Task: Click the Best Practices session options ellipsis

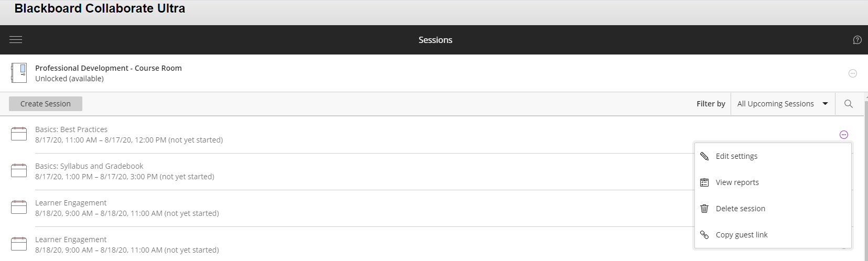Action: (844, 135)
